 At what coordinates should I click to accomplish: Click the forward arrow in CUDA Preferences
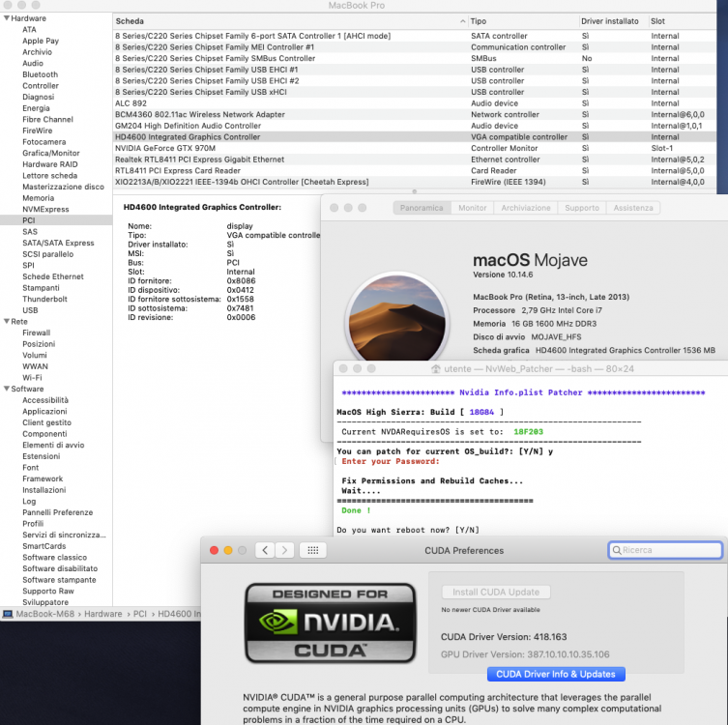click(284, 550)
